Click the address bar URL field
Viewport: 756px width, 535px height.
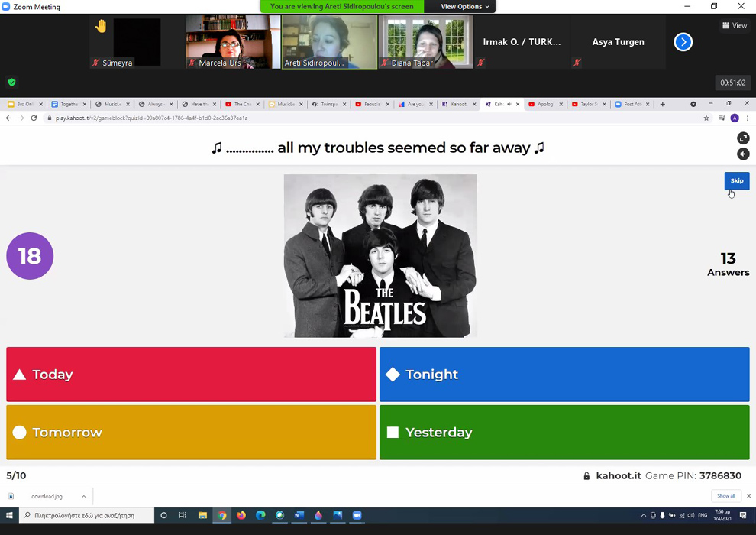click(x=371, y=118)
